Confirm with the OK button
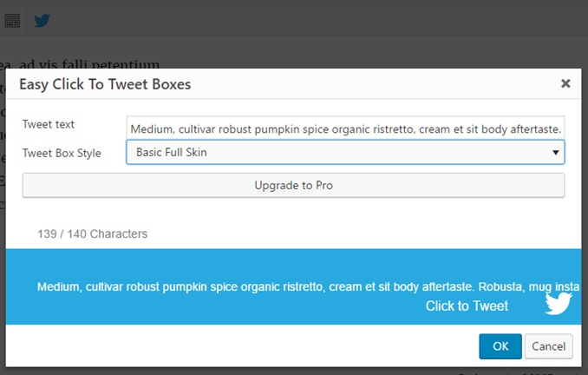This screenshot has width=588, height=375. (x=500, y=346)
